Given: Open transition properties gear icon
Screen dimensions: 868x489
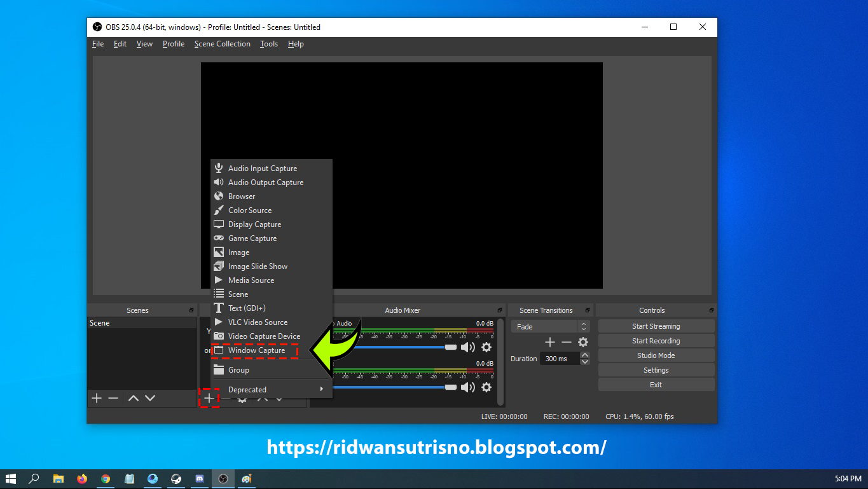Looking at the screenshot, I should click(x=583, y=342).
